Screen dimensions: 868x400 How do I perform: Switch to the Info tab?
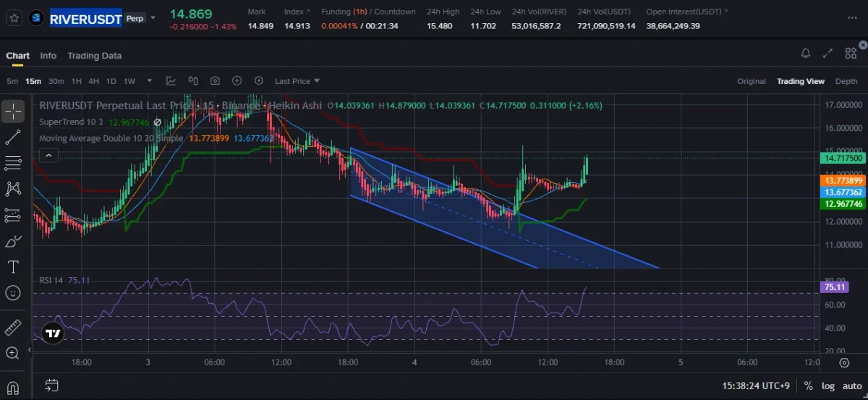(48, 56)
